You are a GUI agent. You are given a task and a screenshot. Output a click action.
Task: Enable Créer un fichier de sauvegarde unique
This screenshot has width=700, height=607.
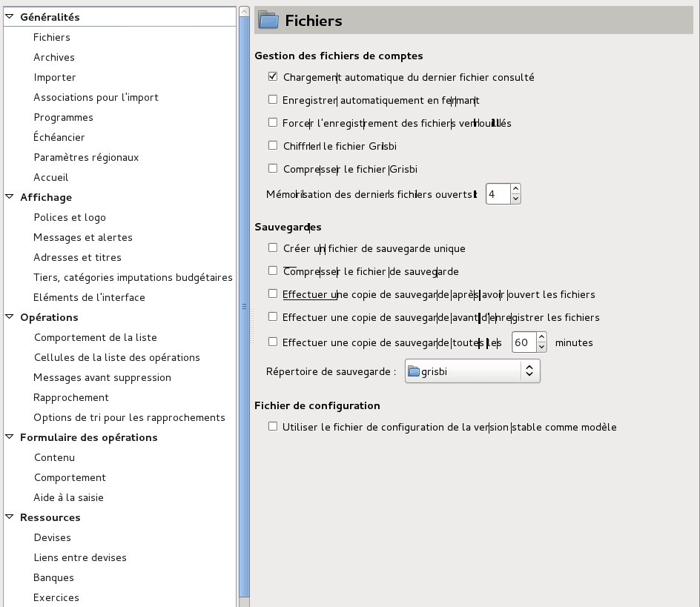273,248
